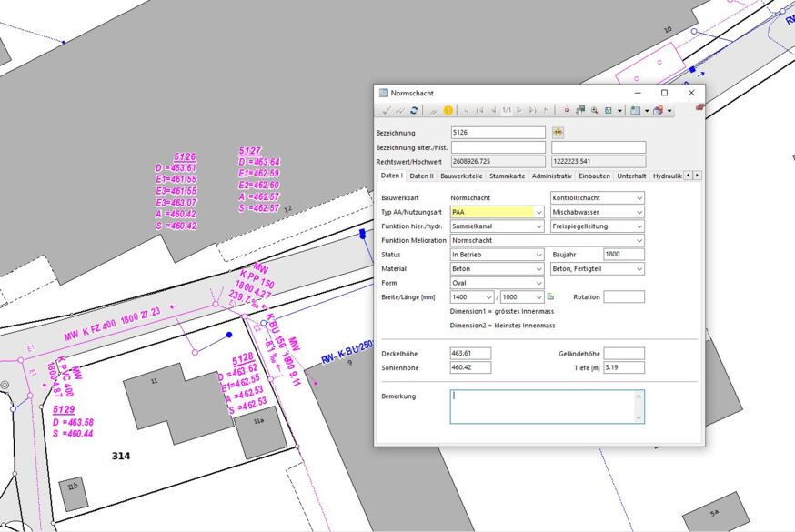Click the view square toolbar icon
The image size is (795, 532).
[x=609, y=110]
